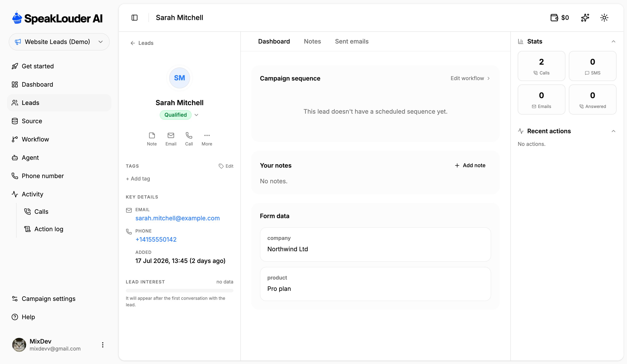The image size is (627, 364).
Task: Open Source in sidebar
Action: point(59,121)
